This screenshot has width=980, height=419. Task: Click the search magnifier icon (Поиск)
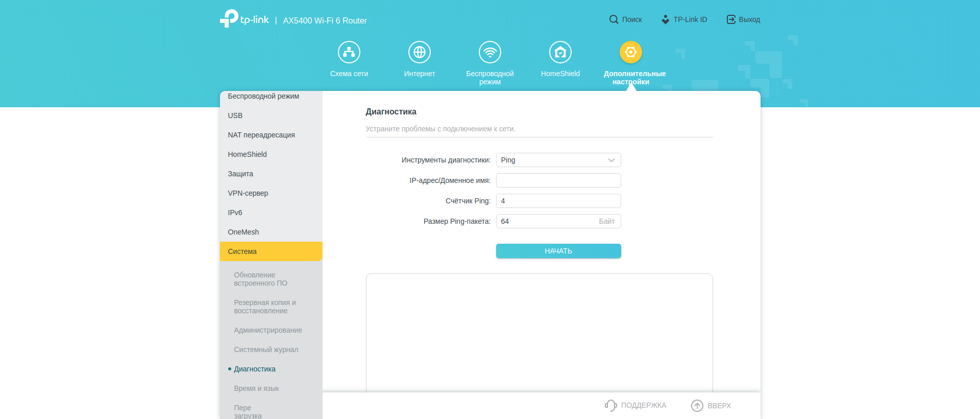614,19
